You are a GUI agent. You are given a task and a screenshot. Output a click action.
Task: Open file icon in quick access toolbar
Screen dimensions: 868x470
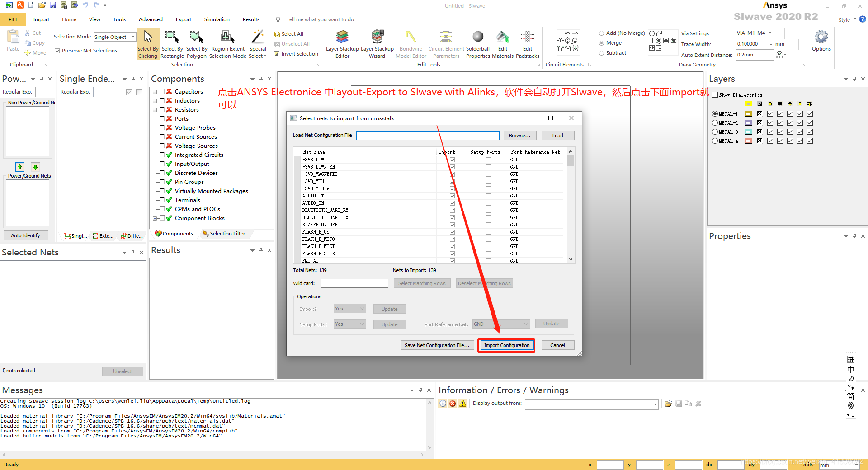pyautogui.click(x=42, y=5)
